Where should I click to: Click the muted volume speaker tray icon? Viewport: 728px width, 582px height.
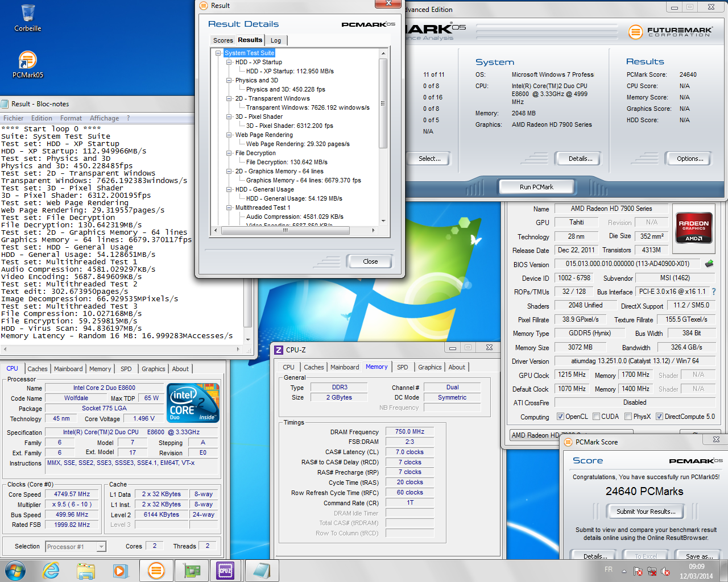coord(665,571)
